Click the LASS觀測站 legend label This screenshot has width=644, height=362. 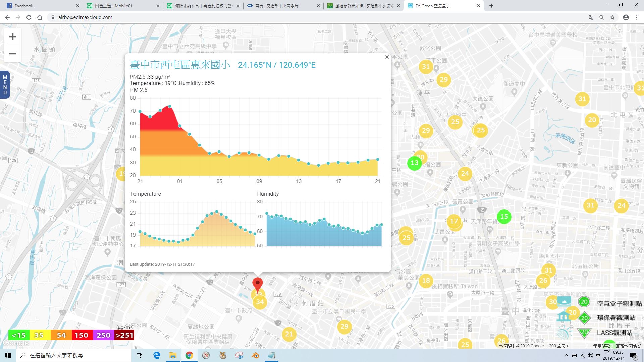point(614,333)
